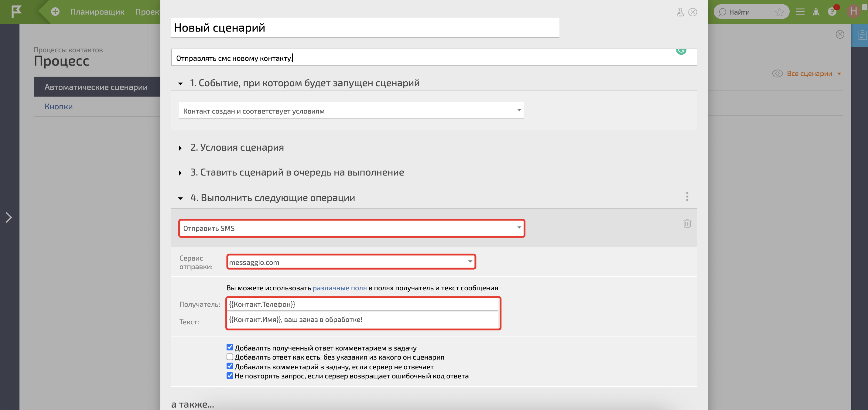
Task: Open Планировщик in the top menu
Action: tap(97, 12)
